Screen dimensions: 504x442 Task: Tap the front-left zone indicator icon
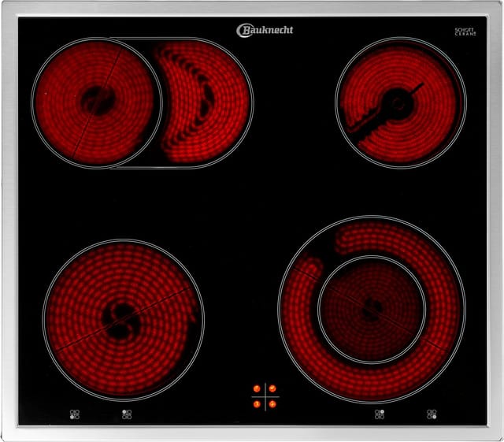(x=75, y=414)
